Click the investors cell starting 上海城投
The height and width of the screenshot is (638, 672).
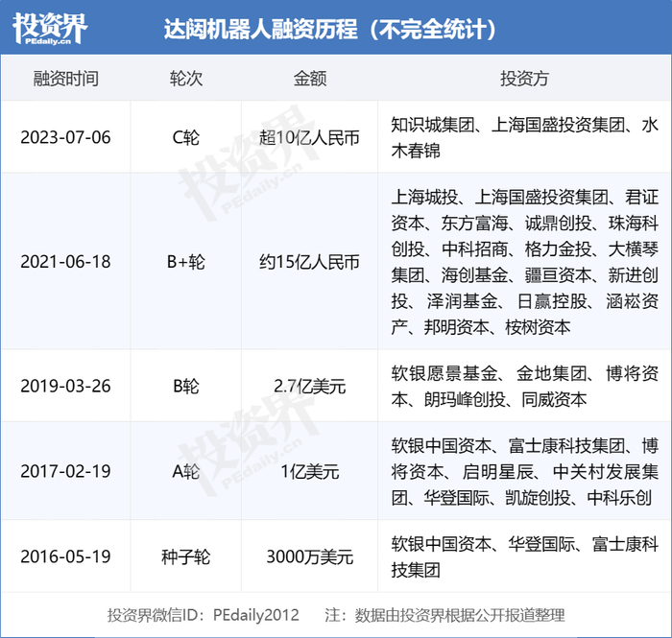tap(524, 262)
